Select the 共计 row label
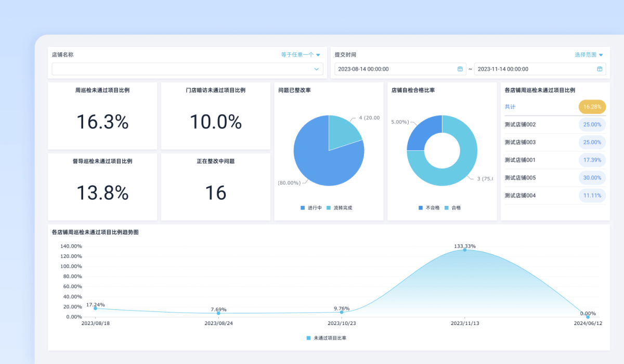 pos(510,107)
